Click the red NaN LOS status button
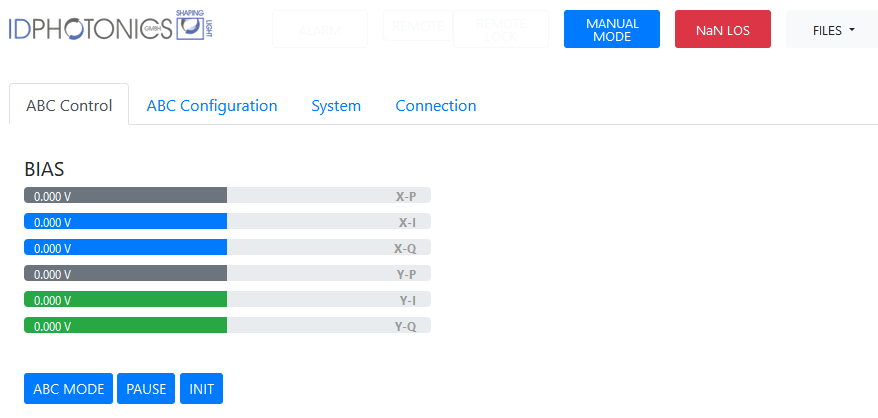The image size is (878, 418). coord(722,29)
